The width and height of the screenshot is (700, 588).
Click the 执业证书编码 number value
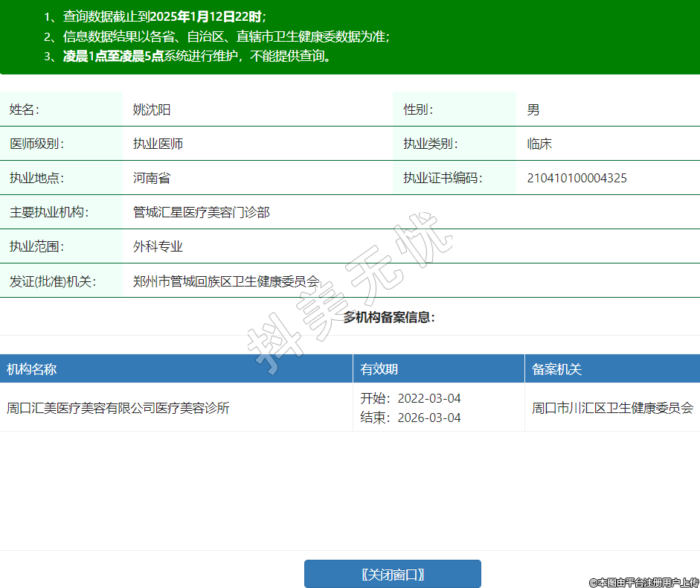(x=577, y=178)
